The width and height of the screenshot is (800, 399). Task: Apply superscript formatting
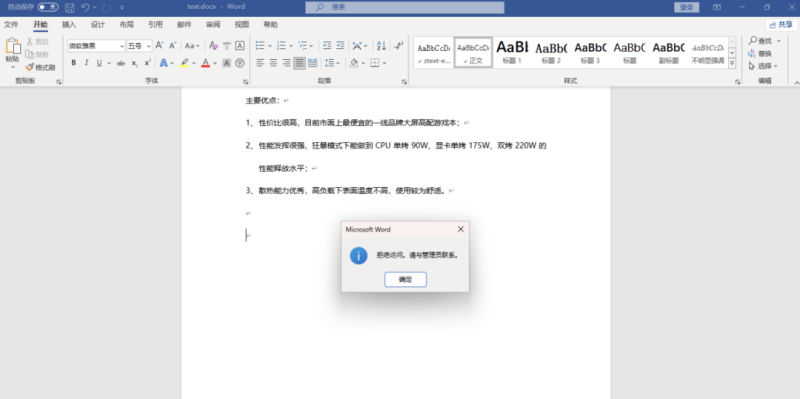pos(147,63)
